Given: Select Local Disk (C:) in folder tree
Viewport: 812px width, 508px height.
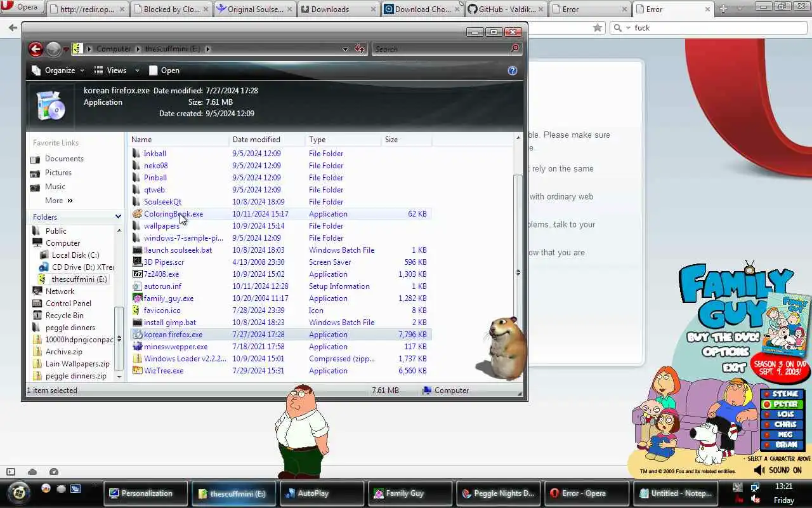Looking at the screenshot, I should pyautogui.click(x=75, y=255).
